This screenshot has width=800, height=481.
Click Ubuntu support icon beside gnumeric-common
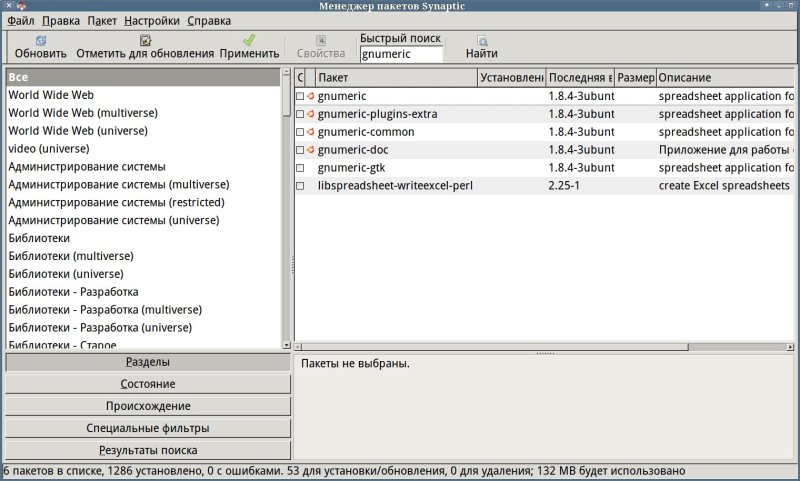pyautogui.click(x=310, y=132)
